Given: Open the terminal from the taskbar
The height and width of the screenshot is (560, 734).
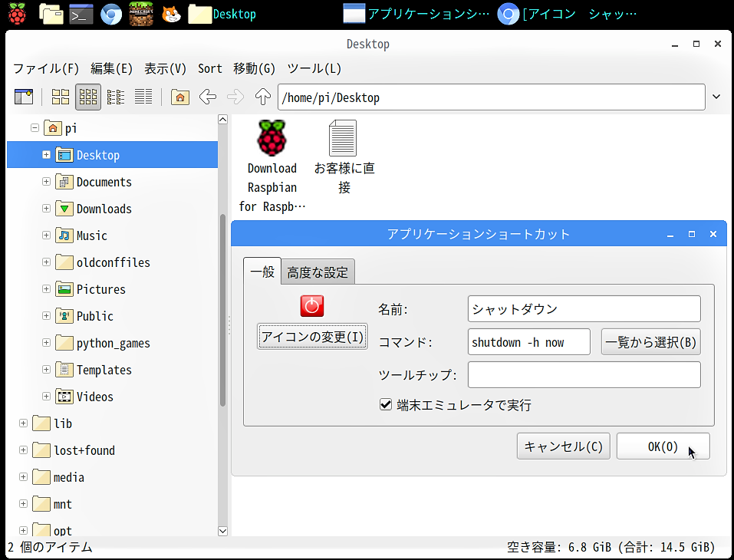Looking at the screenshot, I should pos(81,14).
